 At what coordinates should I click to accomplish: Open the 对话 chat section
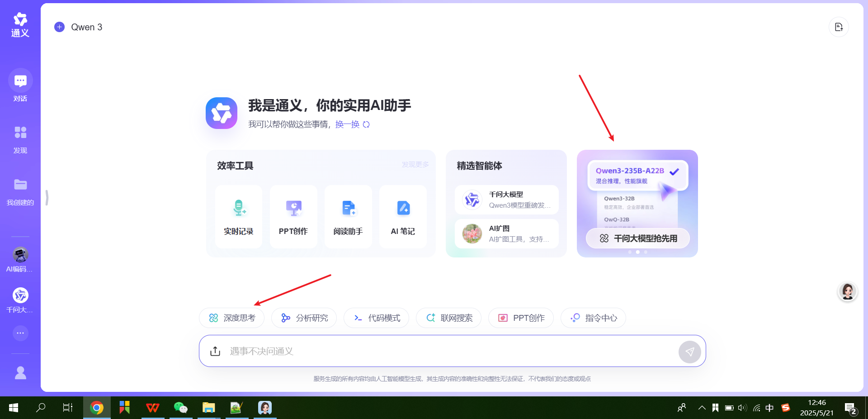(x=20, y=86)
